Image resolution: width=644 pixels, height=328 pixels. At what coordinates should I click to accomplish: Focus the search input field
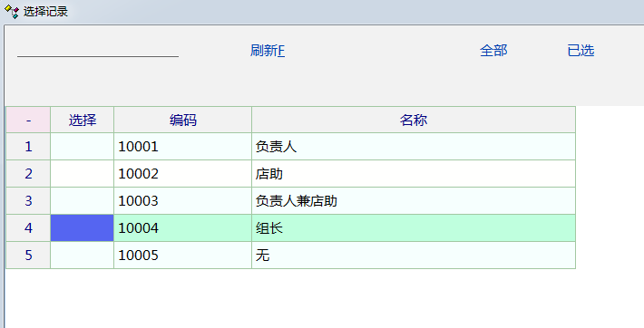[98, 50]
